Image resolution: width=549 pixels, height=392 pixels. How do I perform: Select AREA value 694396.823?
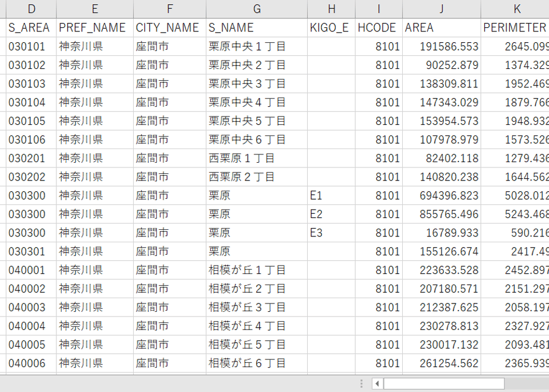click(x=442, y=195)
